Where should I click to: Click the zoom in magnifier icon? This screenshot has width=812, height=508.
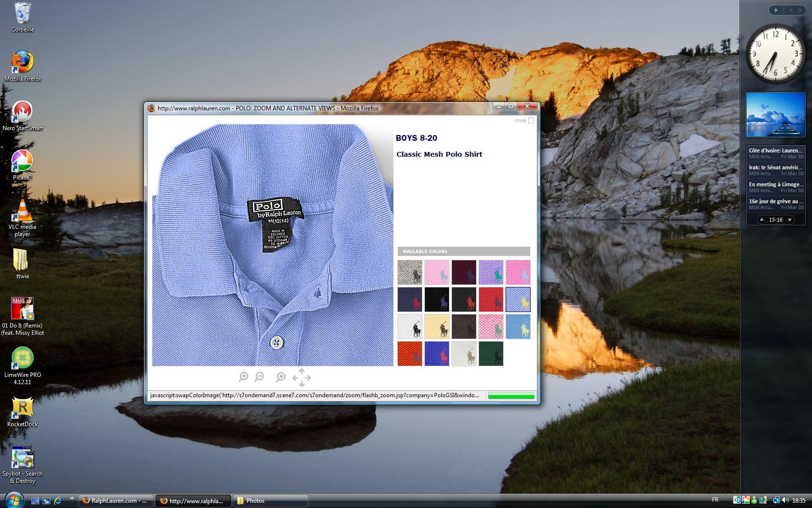244,376
